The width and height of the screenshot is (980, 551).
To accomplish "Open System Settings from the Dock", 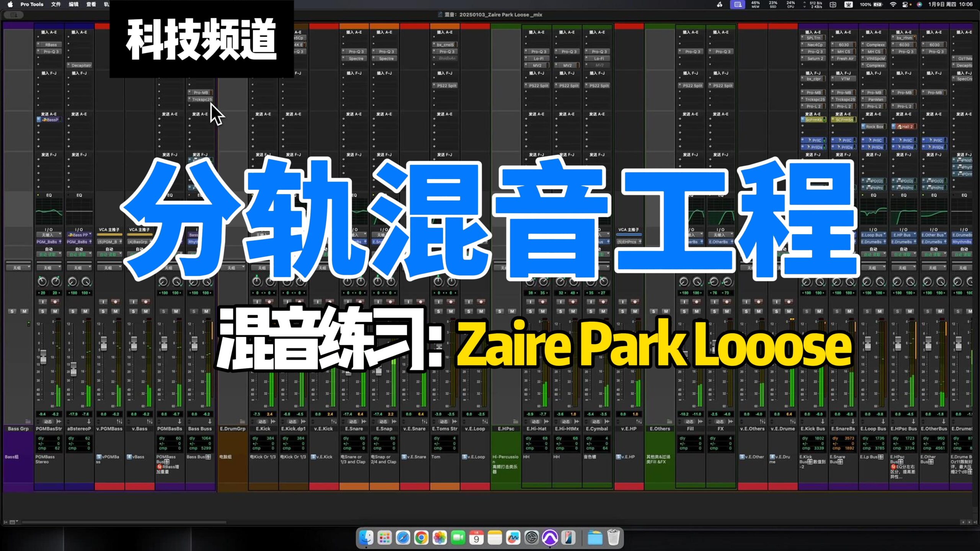I will (531, 538).
